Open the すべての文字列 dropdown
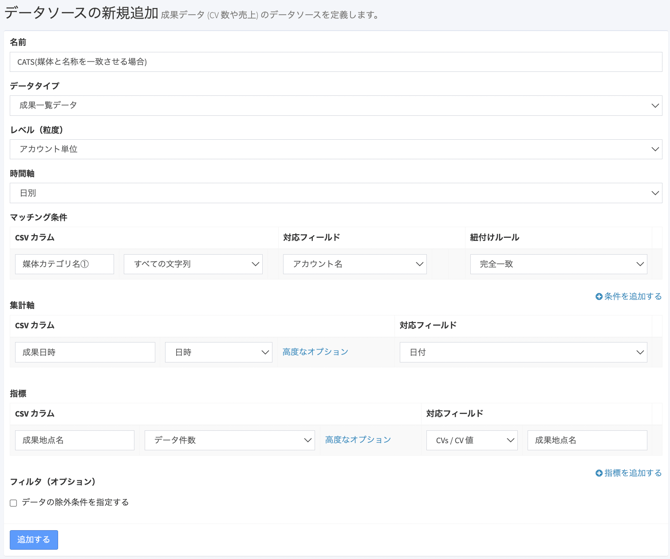Viewport: 670px width, 559px height. click(193, 264)
